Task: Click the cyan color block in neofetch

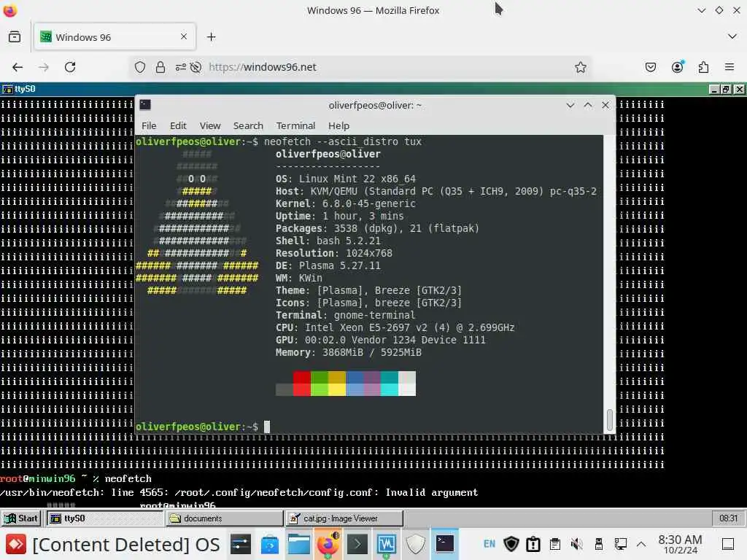Action: [x=390, y=384]
